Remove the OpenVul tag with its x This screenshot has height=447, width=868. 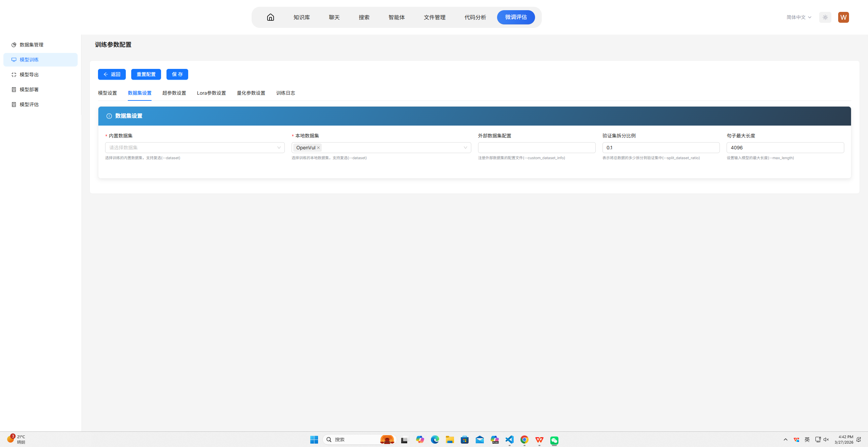pos(318,148)
